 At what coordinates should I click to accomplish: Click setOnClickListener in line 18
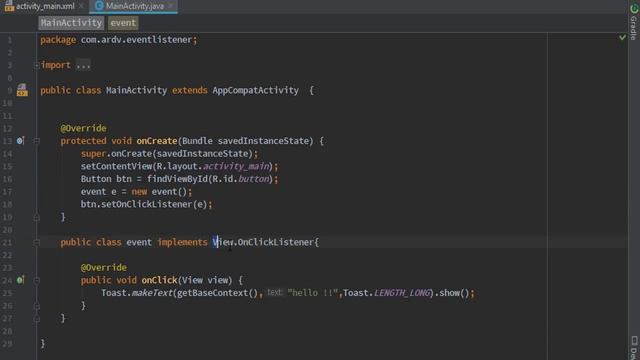pos(147,204)
